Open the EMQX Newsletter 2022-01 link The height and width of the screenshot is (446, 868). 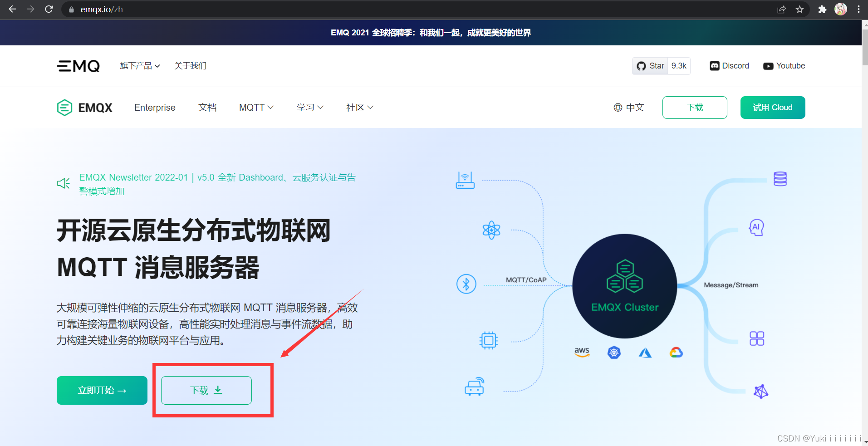point(217,184)
